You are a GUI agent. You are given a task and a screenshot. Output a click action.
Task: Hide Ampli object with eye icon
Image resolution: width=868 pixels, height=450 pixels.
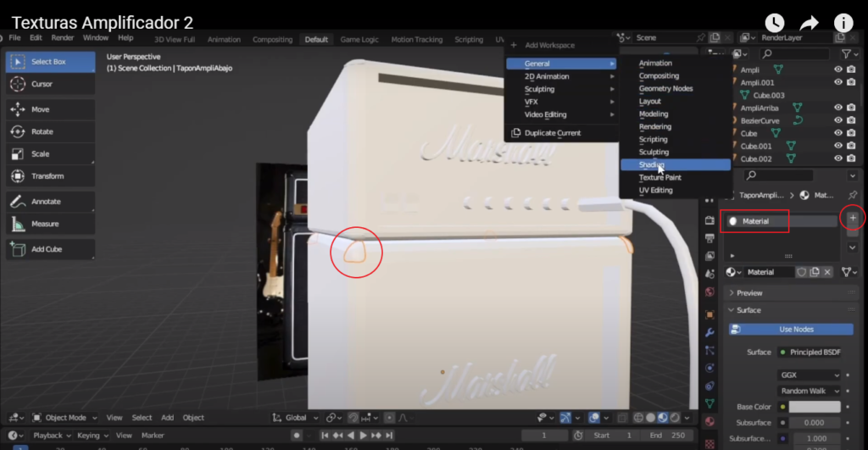[838, 69]
